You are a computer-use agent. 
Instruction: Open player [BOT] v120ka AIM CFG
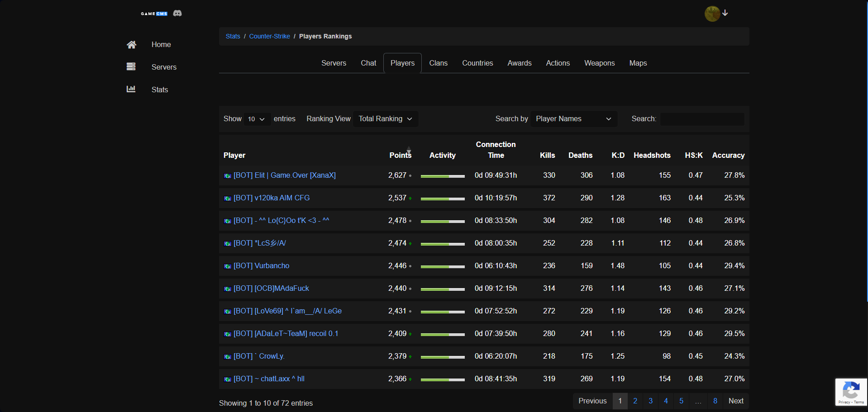(272, 198)
